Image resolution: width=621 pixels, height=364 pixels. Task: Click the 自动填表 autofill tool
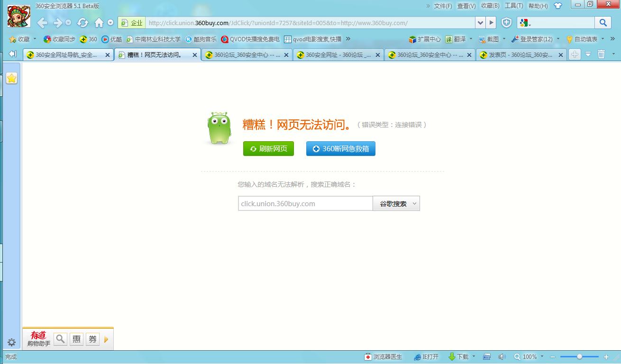click(x=582, y=39)
